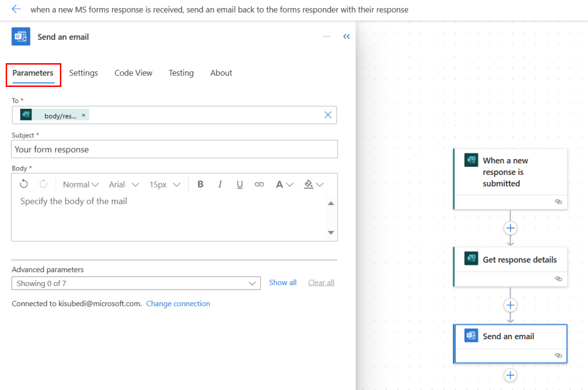Click the Outlook icon in panel header
The height and width of the screenshot is (390, 588).
point(21,37)
